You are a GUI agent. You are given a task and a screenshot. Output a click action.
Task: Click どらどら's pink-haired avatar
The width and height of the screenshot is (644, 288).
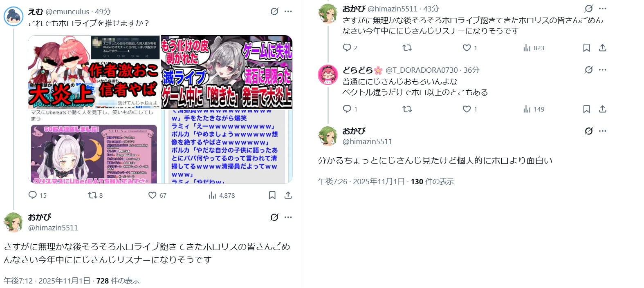tap(328, 75)
